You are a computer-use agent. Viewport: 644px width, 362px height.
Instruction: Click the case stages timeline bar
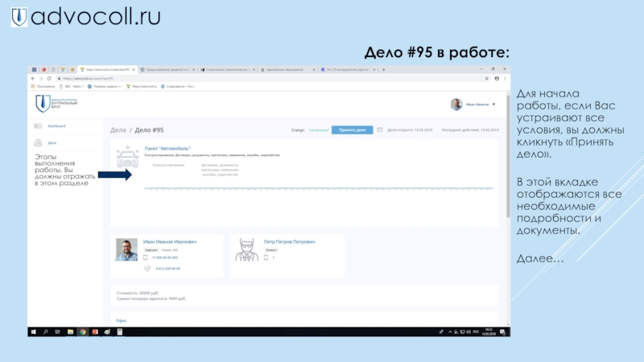coord(322,188)
